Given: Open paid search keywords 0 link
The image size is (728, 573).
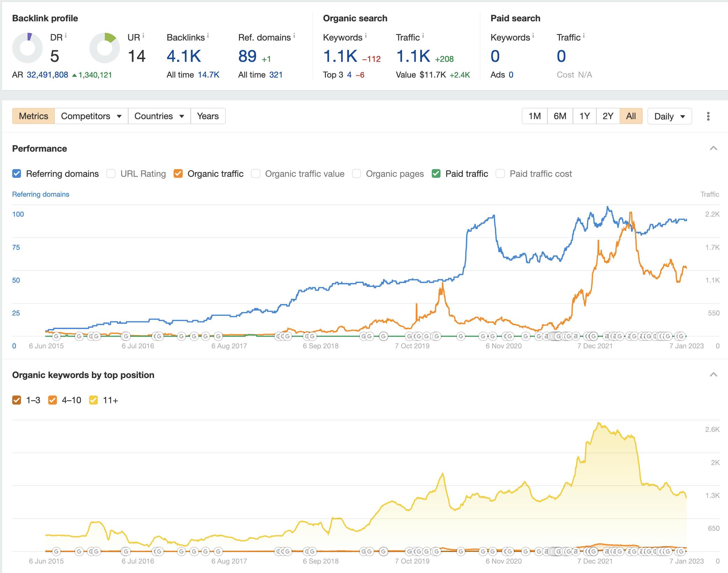Looking at the screenshot, I should tap(495, 56).
